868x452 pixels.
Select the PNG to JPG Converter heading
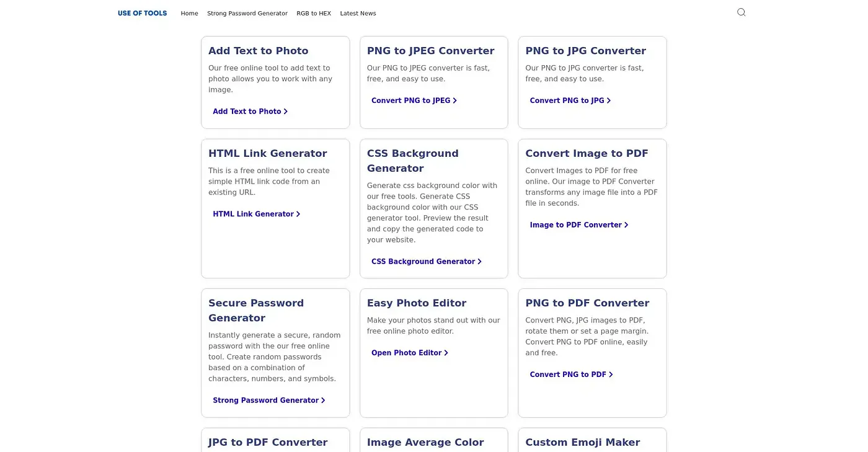pos(585,51)
